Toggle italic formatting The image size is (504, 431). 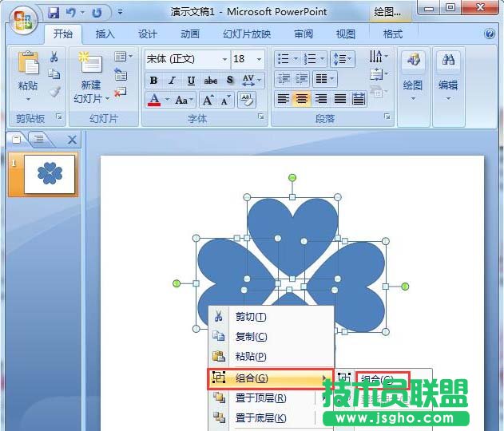173,81
